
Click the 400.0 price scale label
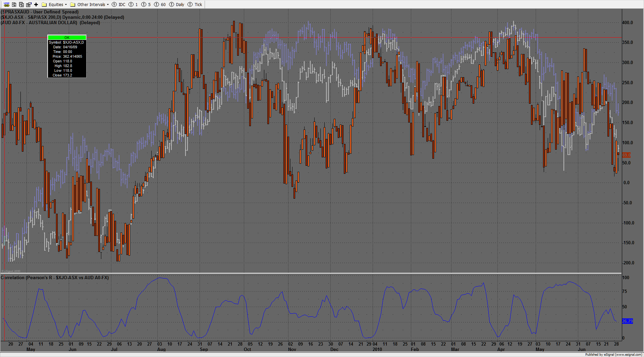(628, 22)
